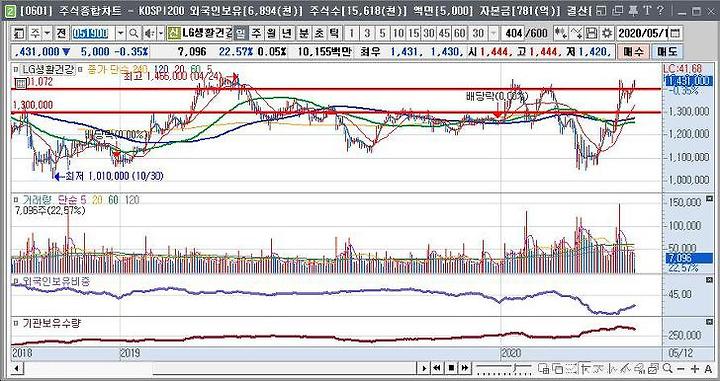This screenshot has width=720, height=381.
Task: Select interval 1 button
Action: (x=352, y=33)
